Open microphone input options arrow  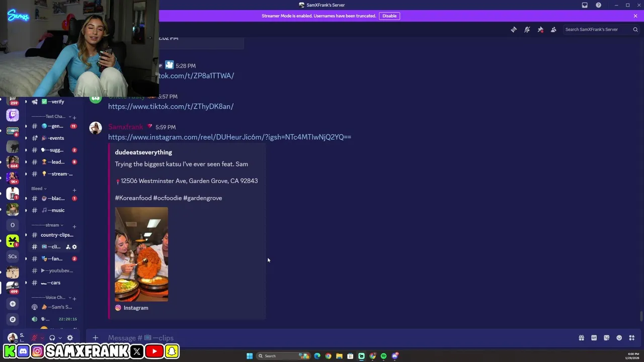coord(41,338)
